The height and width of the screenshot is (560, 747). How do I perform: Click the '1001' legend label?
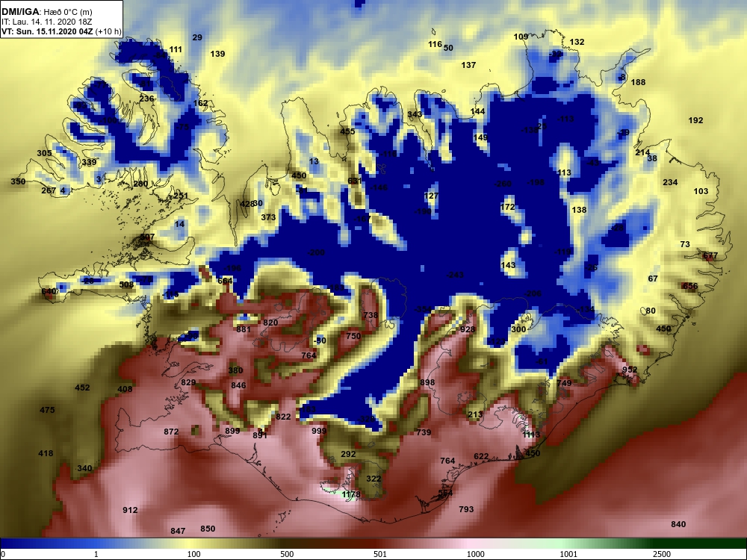568,554
